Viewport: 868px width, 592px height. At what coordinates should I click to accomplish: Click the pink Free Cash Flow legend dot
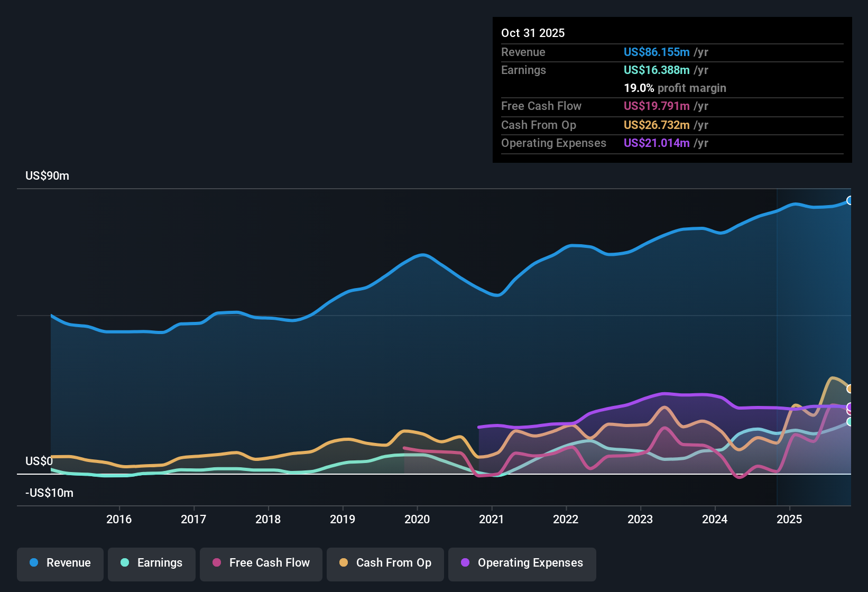[x=217, y=563]
